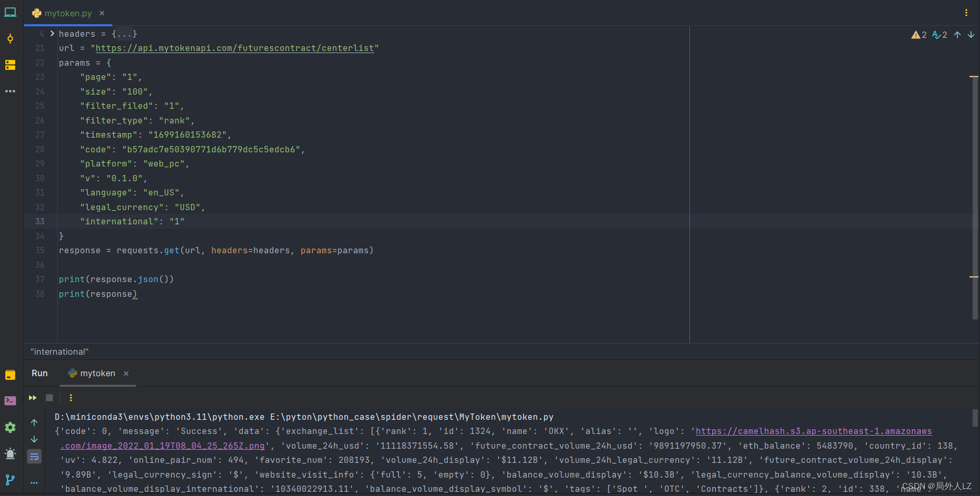This screenshot has height=496, width=980.
Task: Click the "timestamp" key on line 27
Action: tap(109, 135)
